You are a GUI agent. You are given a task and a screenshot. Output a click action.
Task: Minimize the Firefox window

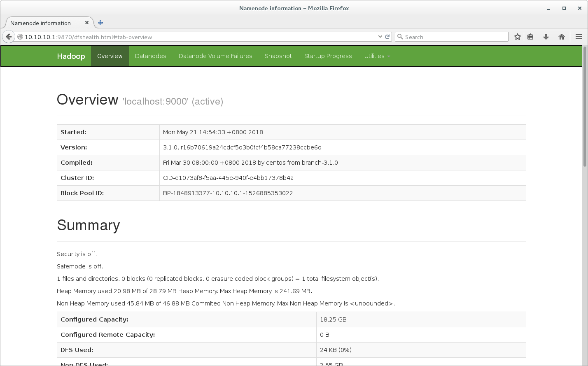(x=548, y=8)
